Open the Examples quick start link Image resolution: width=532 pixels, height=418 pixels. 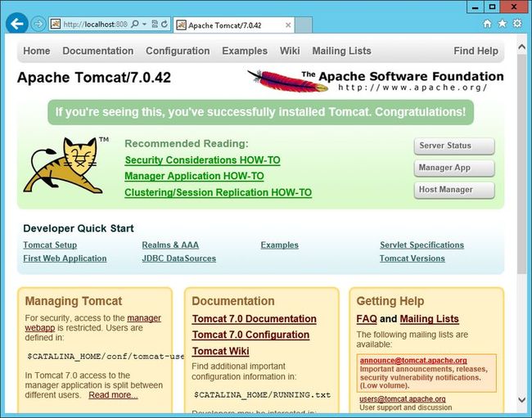(x=280, y=245)
